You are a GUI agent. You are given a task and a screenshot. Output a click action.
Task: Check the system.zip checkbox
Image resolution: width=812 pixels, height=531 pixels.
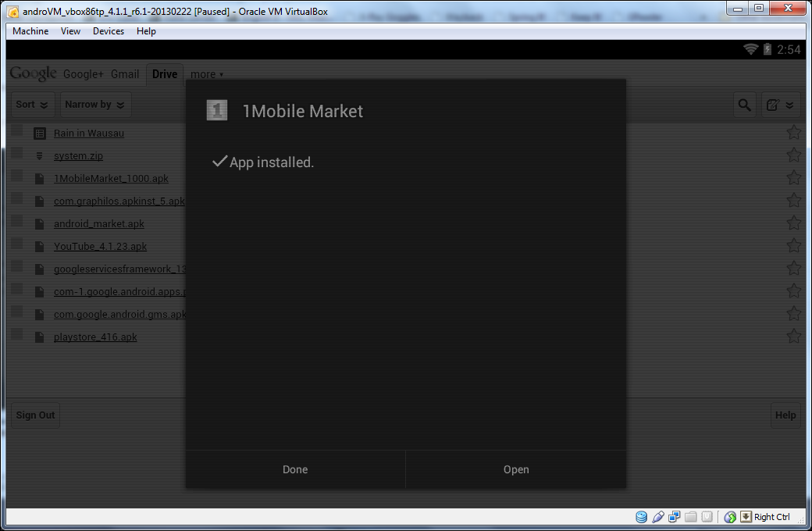16,153
